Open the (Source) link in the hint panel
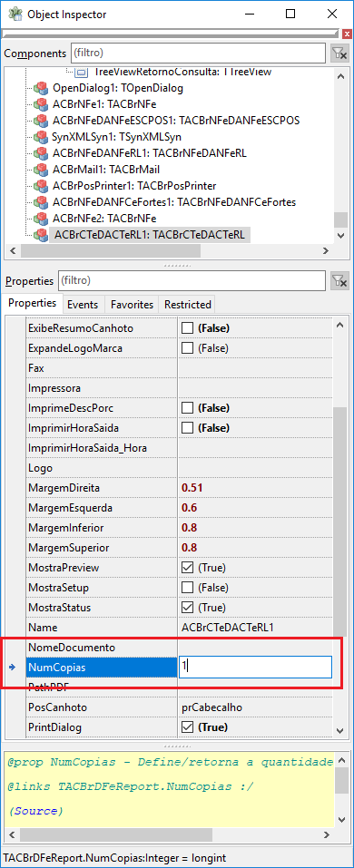This screenshot has height=868, width=354. (x=35, y=811)
